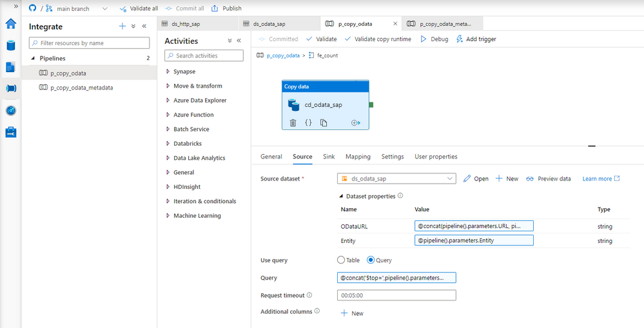The image size is (644, 328).
Task: Expand the left navigation chevrons
Action: coord(16,6)
